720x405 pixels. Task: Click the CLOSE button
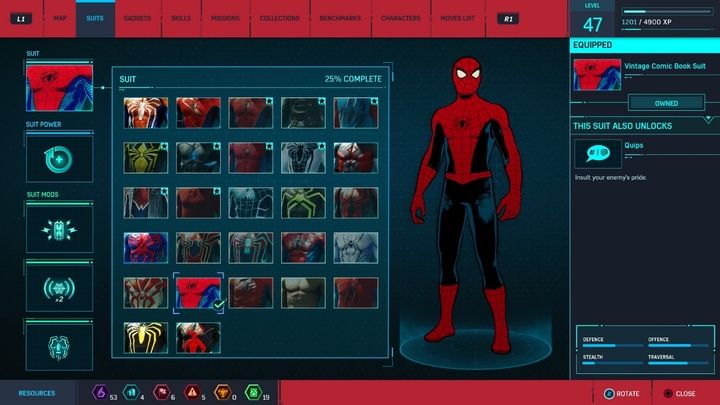[x=680, y=394]
